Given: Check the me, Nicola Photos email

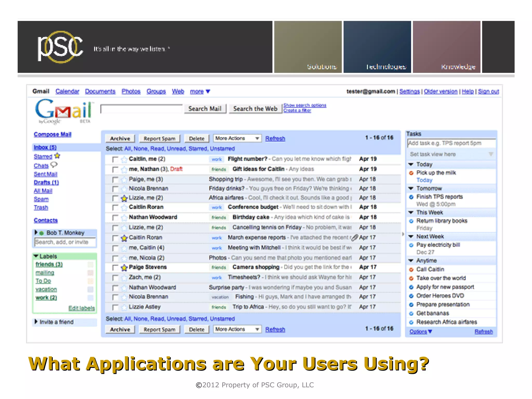Looking at the screenshot, I should tap(115, 258).
